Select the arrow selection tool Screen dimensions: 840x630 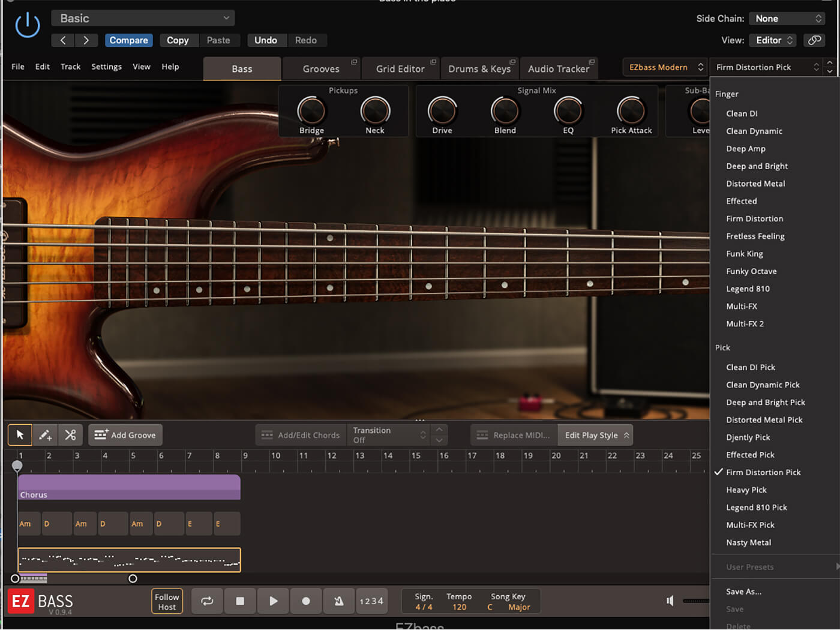tap(20, 434)
